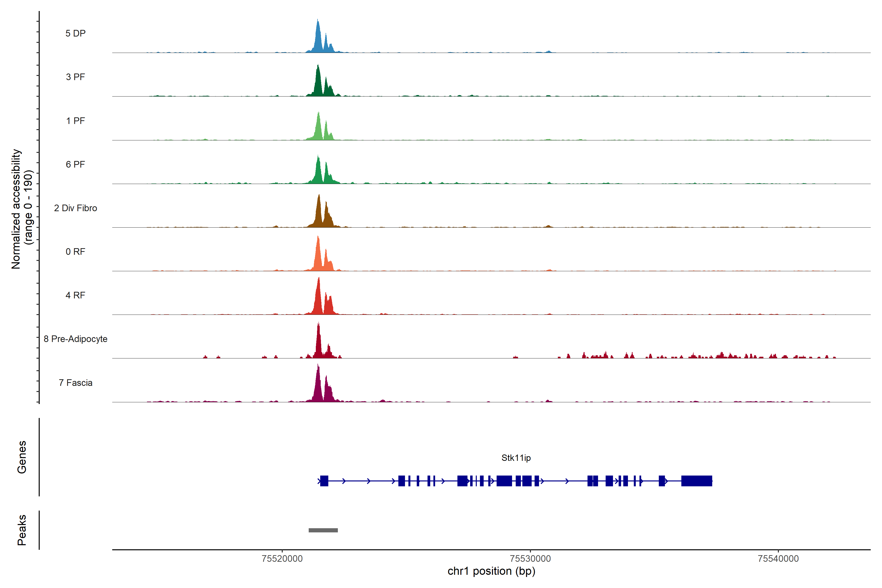This screenshot has width=882, height=588.
Task: Select the 7 Fascia track label
Action: (x=75, y=382)
